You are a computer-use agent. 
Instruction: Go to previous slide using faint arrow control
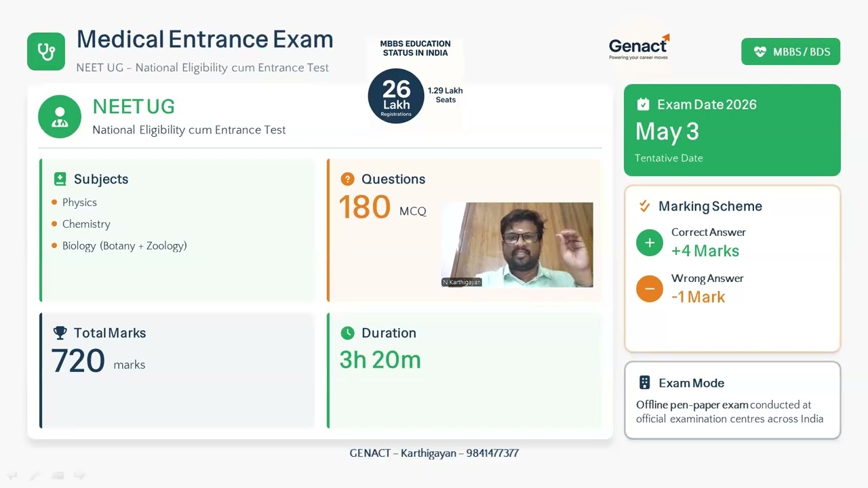[x=12, y=476]
